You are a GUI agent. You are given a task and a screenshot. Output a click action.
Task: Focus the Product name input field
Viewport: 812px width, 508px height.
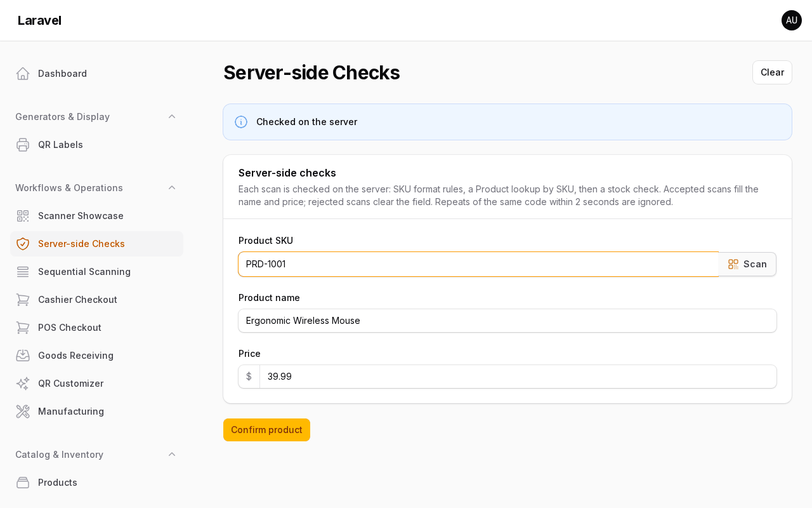tap(507, 321)
